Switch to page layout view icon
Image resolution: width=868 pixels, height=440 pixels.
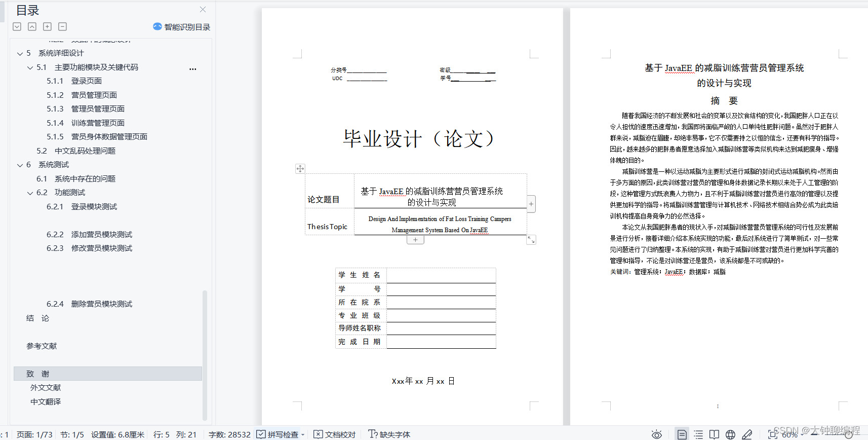[x=682, y=434]
